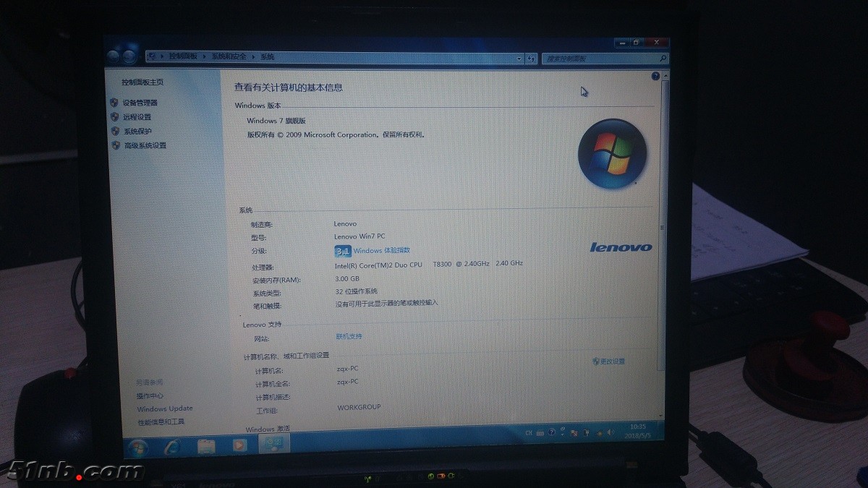Open Performance Information and Tools (性能信息和工具)
868x488 pixels.
click(161, 422)
